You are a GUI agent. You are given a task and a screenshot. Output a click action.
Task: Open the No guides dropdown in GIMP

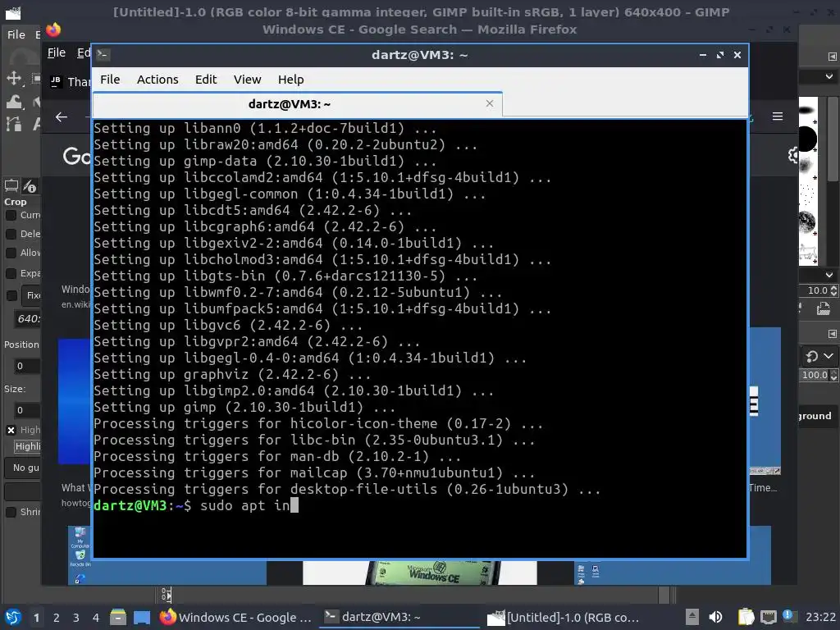(23, 468)
